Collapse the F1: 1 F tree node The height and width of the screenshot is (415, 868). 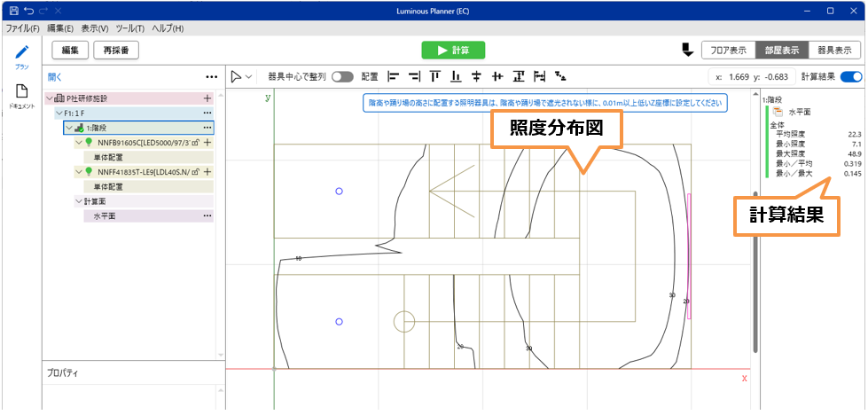point(59,114)
